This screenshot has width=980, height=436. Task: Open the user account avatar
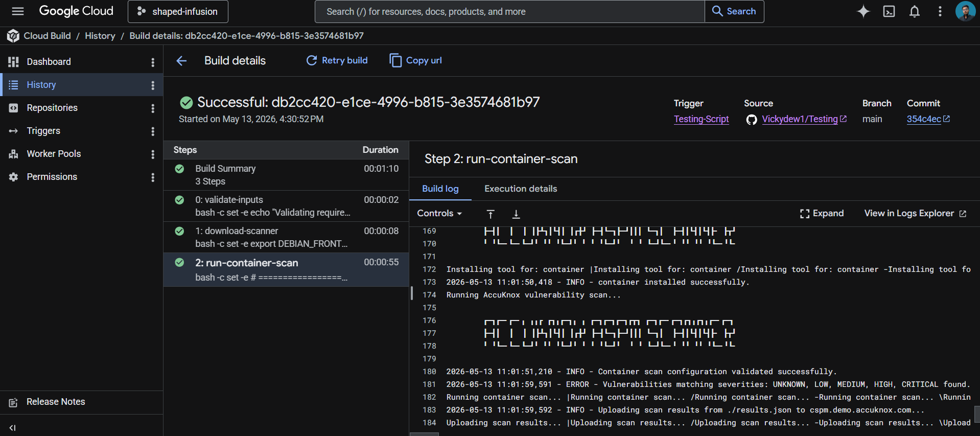click(x=965, y=11)
